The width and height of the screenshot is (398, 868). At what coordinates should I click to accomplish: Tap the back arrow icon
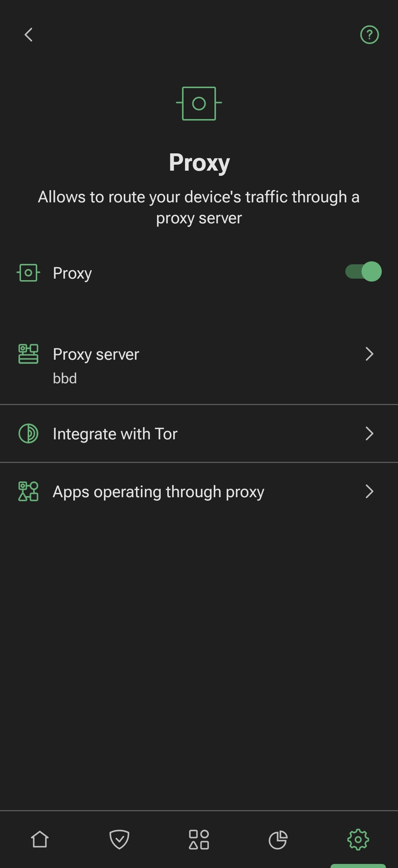pyautogui.click(x=29, y=35)
